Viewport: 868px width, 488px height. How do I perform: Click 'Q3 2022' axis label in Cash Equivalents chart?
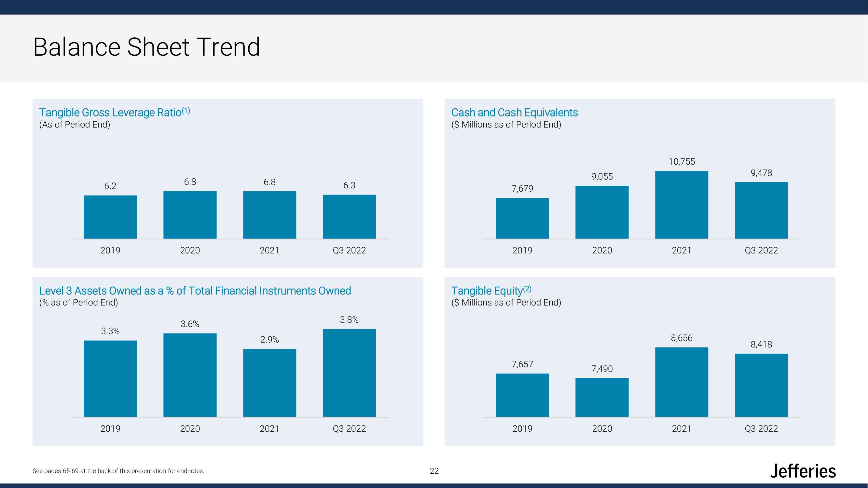pyautogui.click(x=761, y=250)
